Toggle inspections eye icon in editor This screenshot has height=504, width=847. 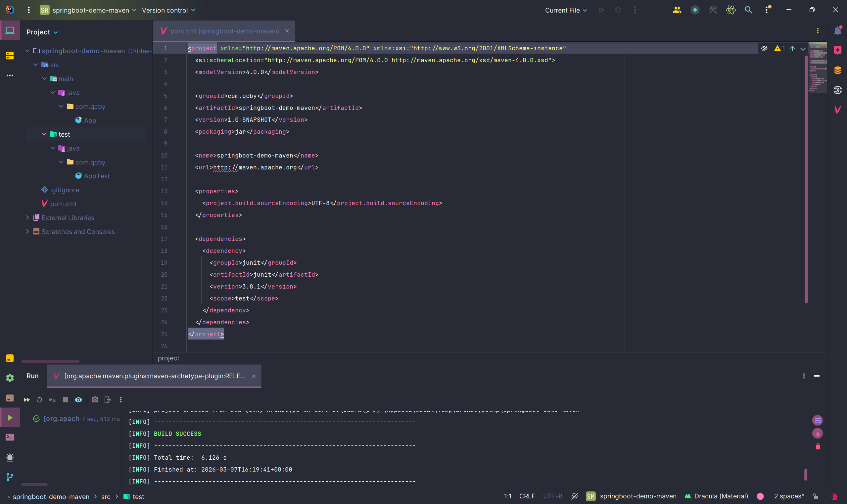click(764, 48)
